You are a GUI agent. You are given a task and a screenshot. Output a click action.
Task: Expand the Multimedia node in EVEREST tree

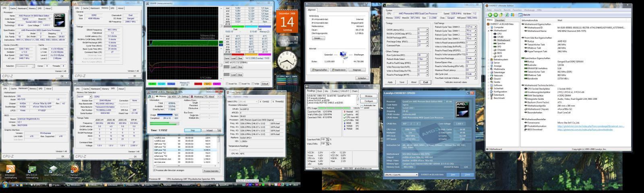click(x=488, y=69)
